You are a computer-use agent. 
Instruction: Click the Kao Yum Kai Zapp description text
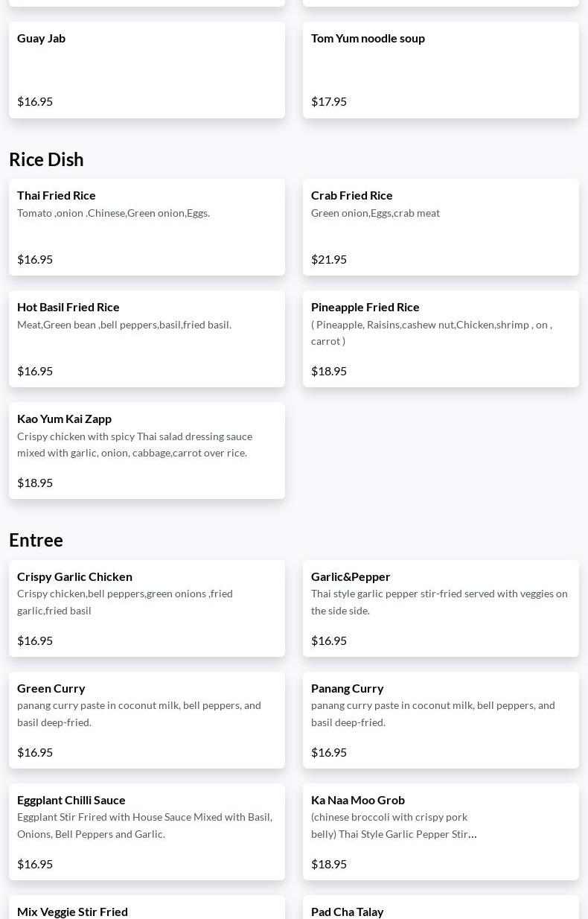(x=135, y=445)
